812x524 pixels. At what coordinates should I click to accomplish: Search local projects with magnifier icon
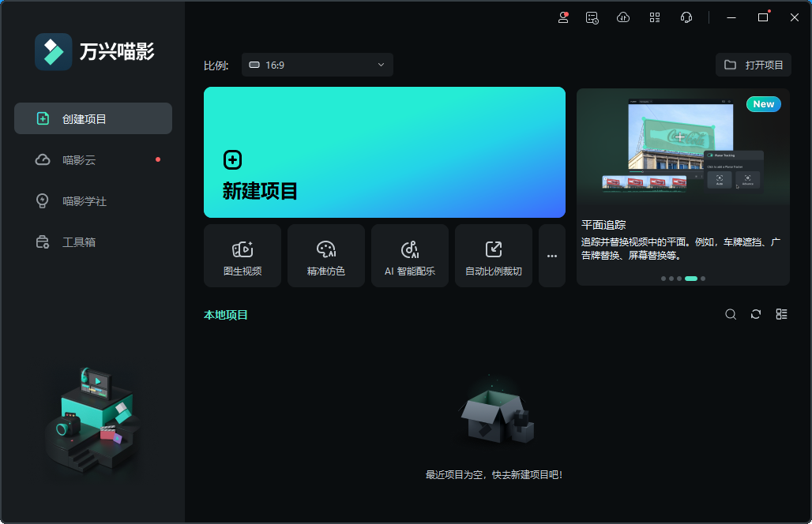(731, 314)
